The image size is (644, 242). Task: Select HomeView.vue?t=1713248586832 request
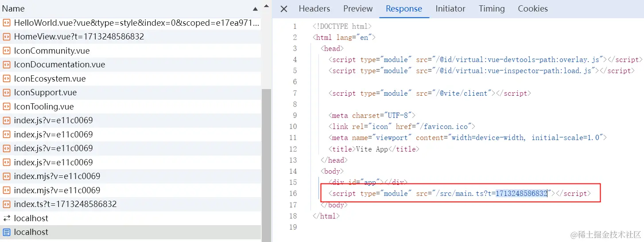(130, 37)
